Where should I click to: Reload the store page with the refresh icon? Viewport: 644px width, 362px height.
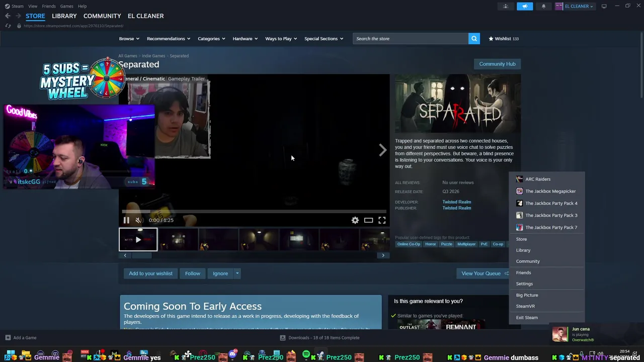8,26
